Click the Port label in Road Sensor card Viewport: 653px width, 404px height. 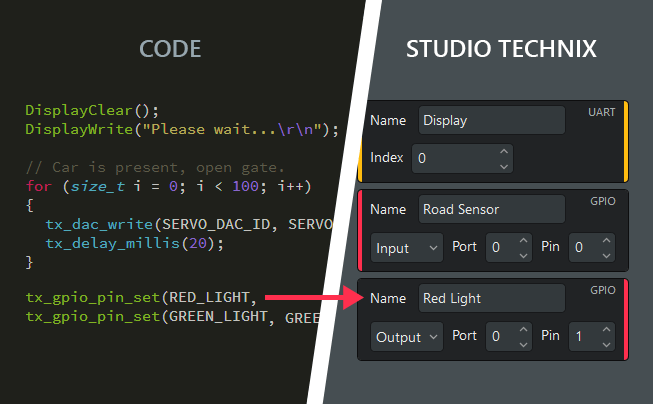click(x=464, y=247)
